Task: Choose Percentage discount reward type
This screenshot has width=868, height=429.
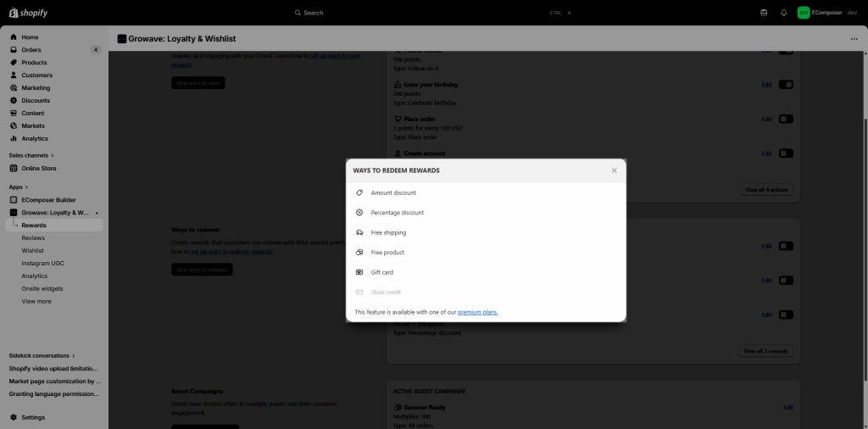Action: pos(397,213)
